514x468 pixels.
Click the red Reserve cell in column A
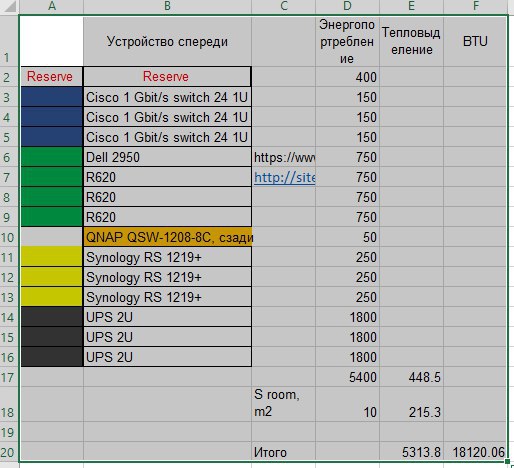52,77
